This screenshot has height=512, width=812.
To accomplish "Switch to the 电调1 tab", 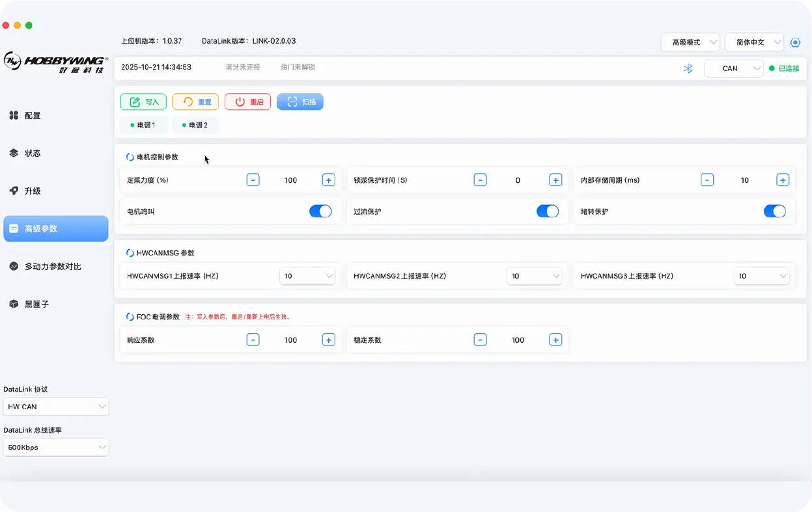I will (x=143, y=125).
